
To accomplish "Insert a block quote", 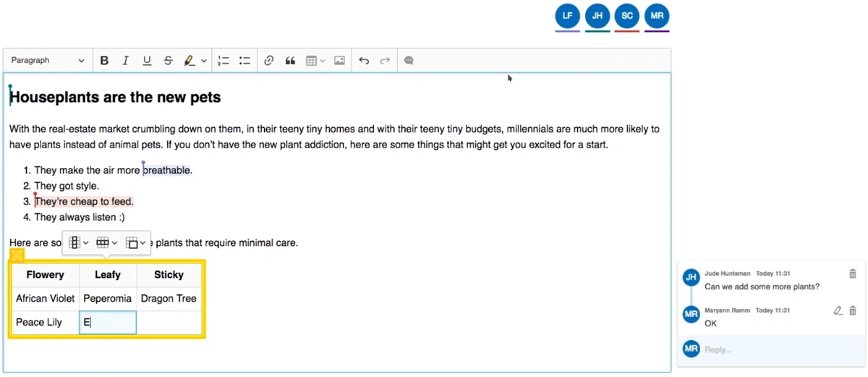I will click(290, 61).
